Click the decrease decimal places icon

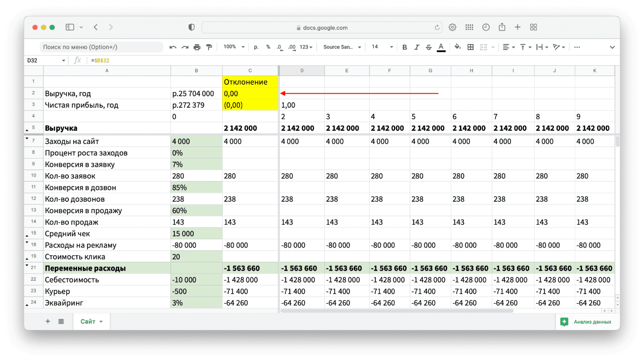tap(279, 47)
